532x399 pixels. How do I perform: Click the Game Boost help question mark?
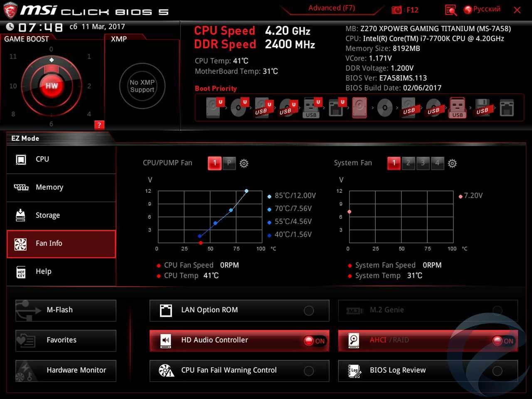coord(99,125)
